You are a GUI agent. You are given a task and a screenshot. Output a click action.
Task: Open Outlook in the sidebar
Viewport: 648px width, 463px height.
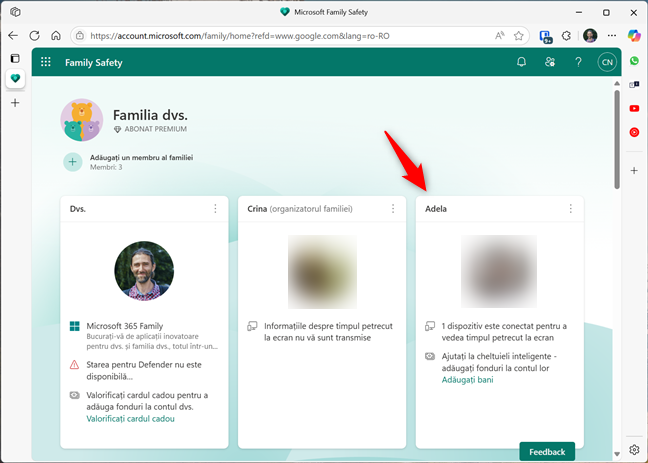pyautogui.click(x=634, y=84)
